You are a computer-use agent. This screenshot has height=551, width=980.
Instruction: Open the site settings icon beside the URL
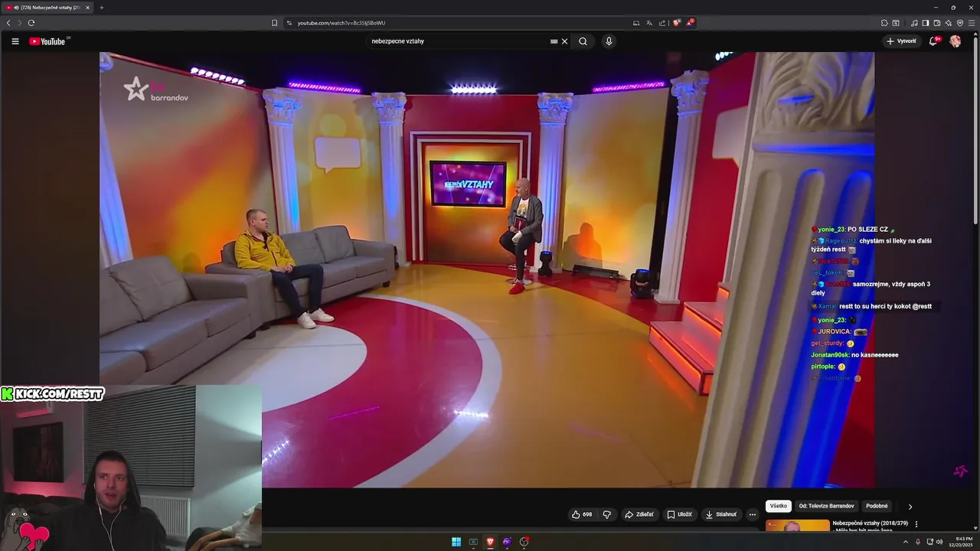289,23
